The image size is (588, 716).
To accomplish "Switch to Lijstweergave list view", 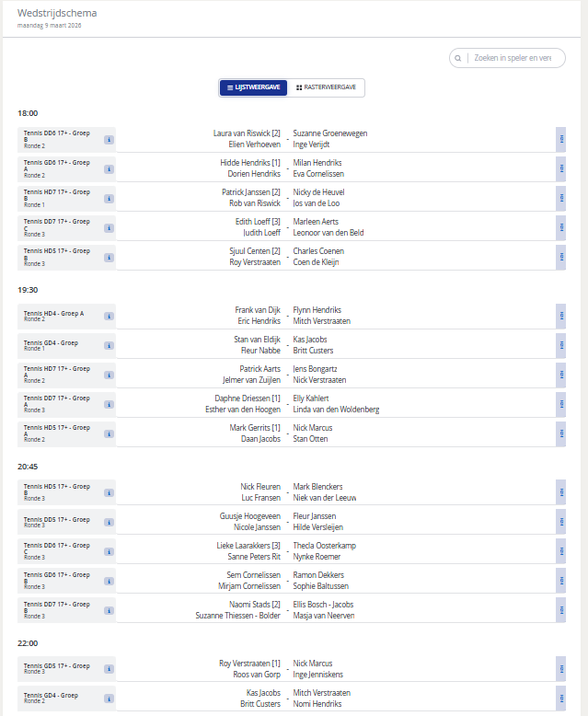I will point(253,87).
